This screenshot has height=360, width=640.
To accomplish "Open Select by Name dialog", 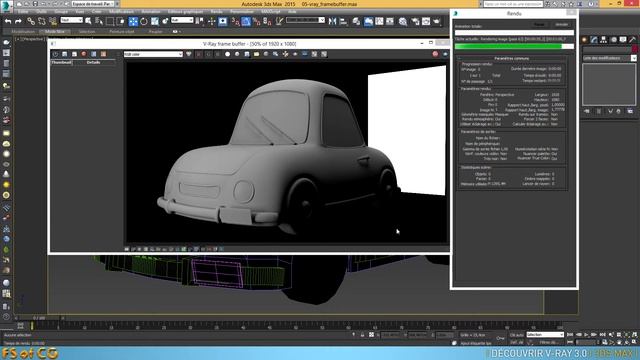I will tap(99, 21).
